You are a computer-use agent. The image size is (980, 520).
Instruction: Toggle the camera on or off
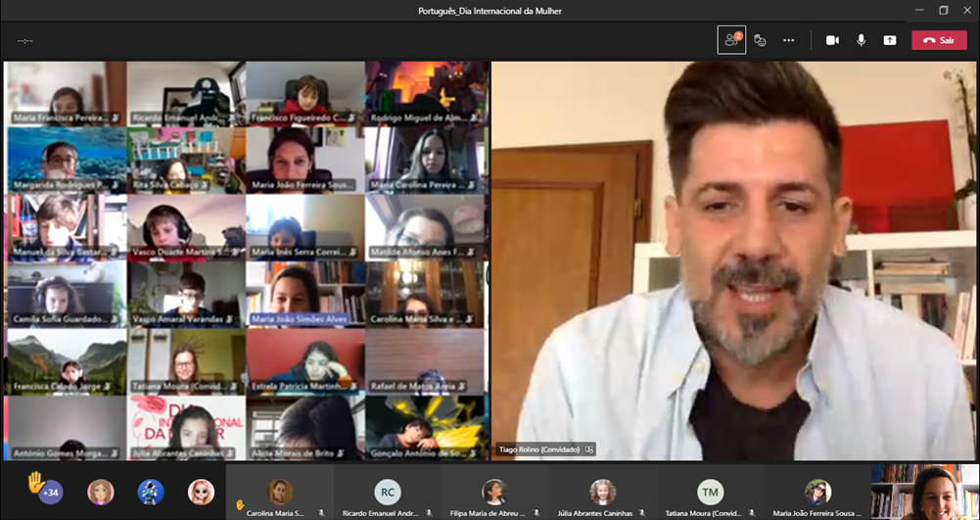click(x=832, y=40)
